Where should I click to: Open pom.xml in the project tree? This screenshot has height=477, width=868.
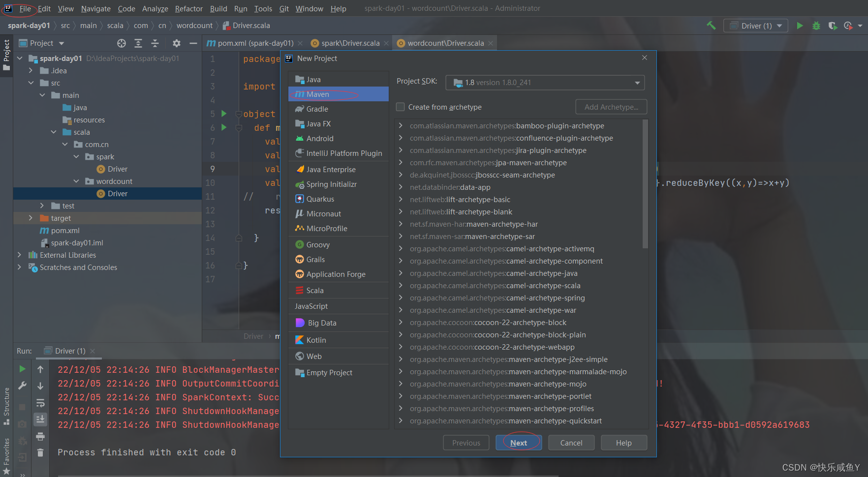65,230
